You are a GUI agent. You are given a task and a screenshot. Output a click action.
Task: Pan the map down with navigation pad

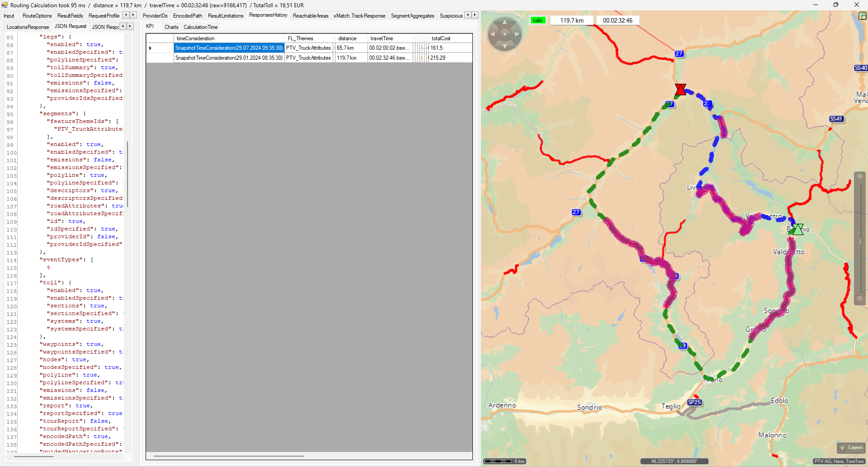(x=505, y=46)
